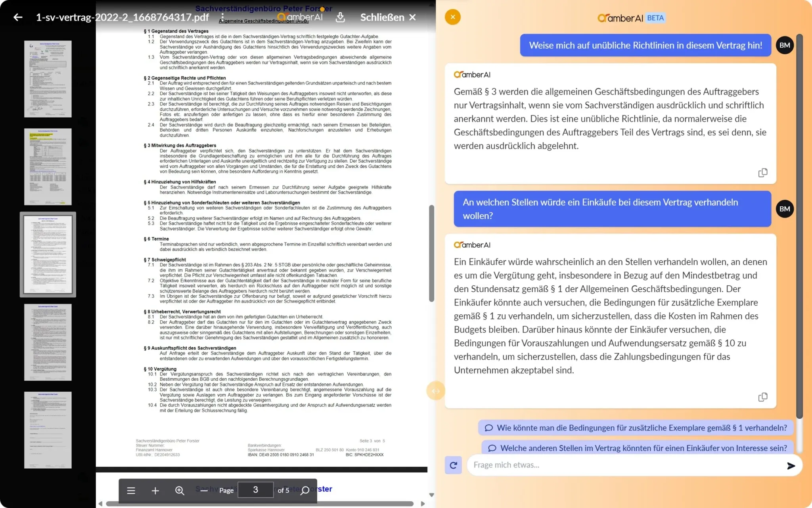Click the page number field showing 3
Viewport: 812px width, 508px height.
click(255, 490)
